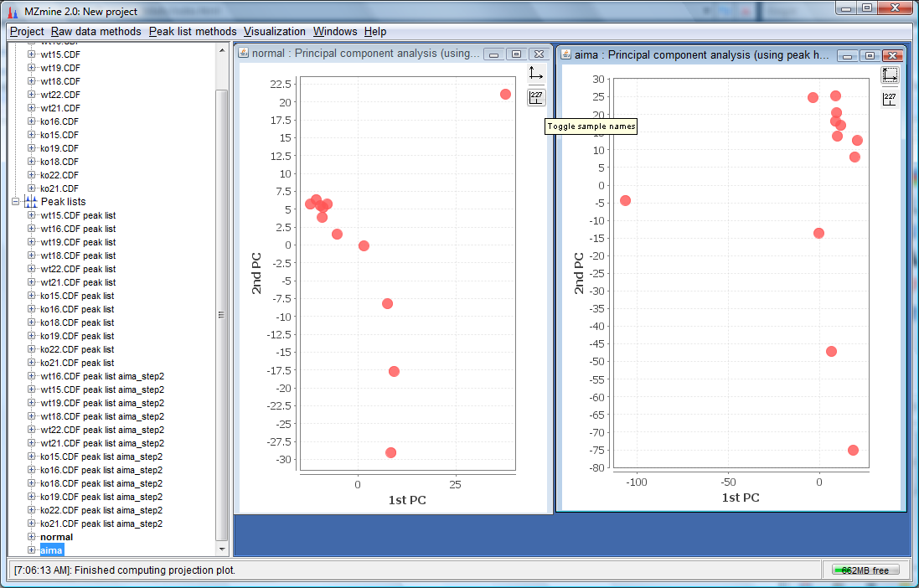Click the memory usage bar showing 662MB free
The height and width of the screenshot is (588, 919).
point(865,570)
